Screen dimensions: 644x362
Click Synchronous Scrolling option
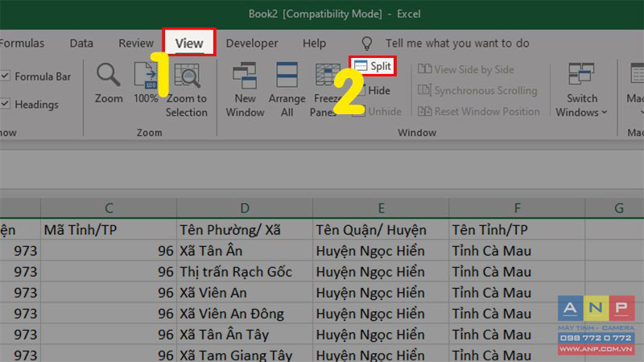(x=477, y=90)
